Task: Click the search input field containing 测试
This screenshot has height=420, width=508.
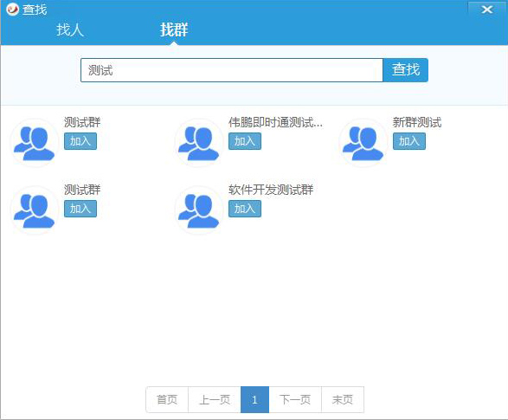Action: 232,70
